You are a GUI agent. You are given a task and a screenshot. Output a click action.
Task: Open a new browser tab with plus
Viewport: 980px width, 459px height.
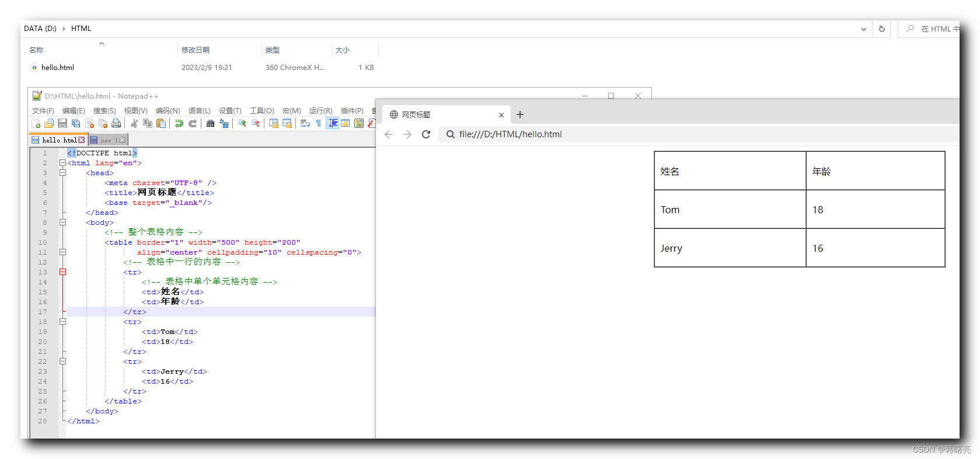pyautogui.click(x=520, y=114)
